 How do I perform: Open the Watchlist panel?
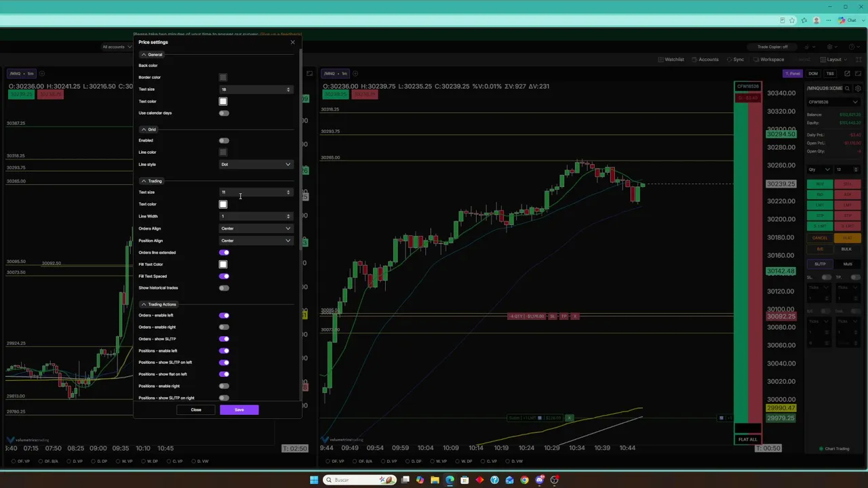pos(671,60)
